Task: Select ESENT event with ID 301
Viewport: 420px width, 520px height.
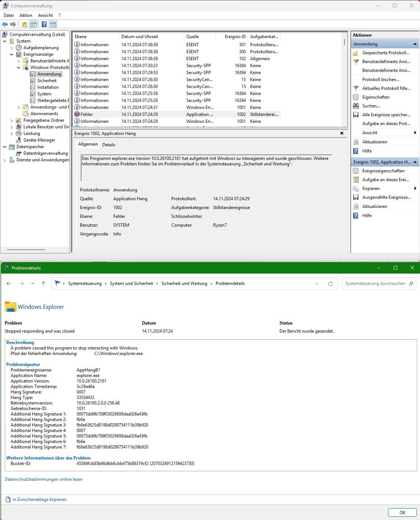Action: 177,45
